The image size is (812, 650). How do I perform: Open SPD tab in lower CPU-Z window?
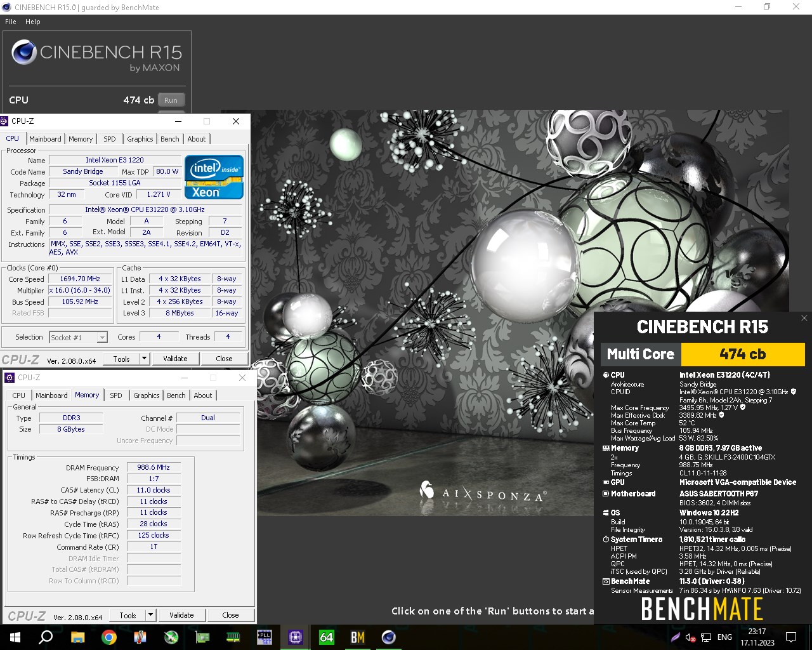click(116, 395)
